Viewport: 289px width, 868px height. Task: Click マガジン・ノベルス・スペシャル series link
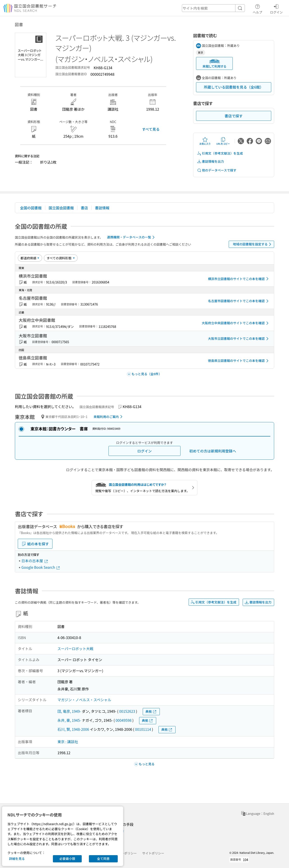[84, 700]
